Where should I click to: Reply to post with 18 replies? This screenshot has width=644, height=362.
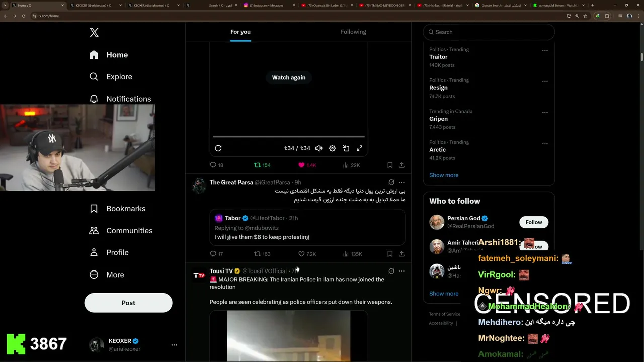217,165
